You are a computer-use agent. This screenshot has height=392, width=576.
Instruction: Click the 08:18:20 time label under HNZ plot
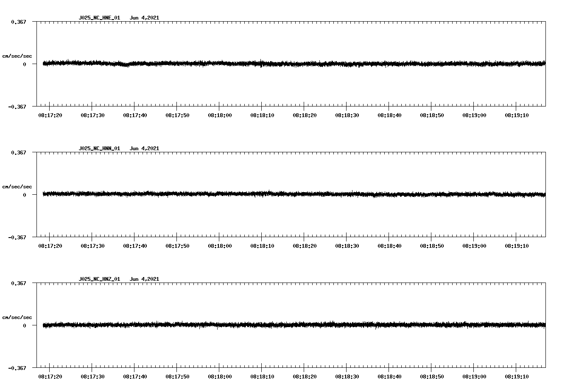tap(305, 377)
